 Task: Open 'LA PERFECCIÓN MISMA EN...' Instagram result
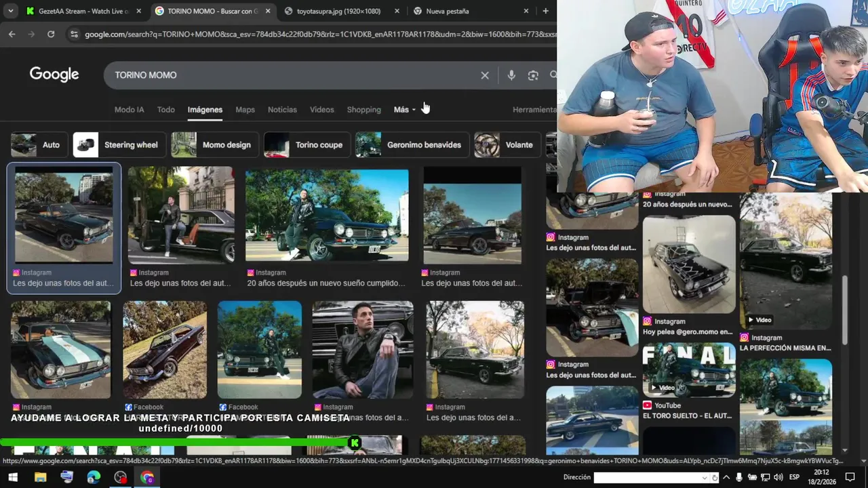click(x=785, y=348)
